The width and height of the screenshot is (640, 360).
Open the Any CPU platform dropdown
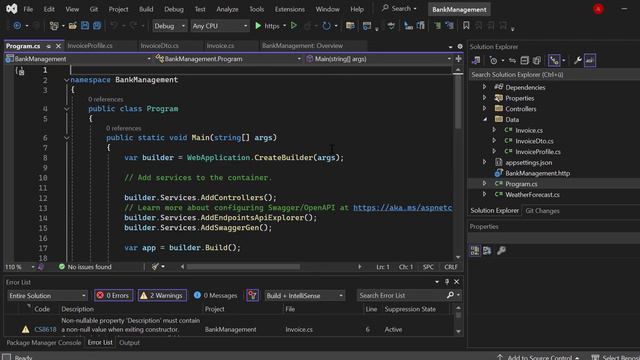[220, 26]
